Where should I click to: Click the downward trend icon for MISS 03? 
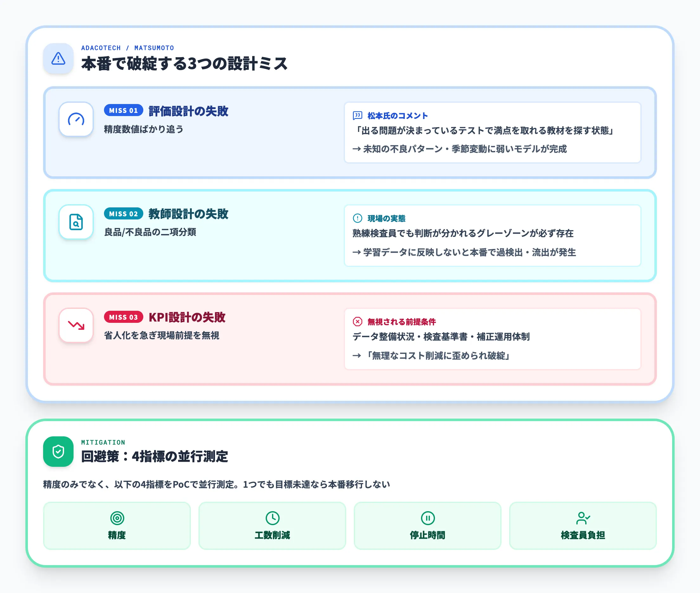(76, 325)
